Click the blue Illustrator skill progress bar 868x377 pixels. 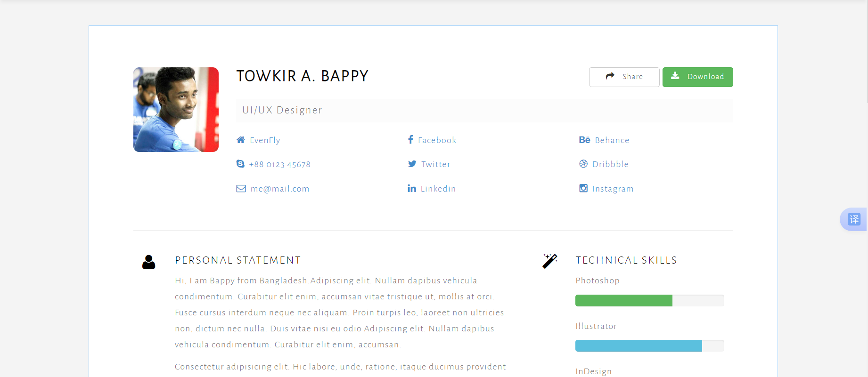coord(639,346)
